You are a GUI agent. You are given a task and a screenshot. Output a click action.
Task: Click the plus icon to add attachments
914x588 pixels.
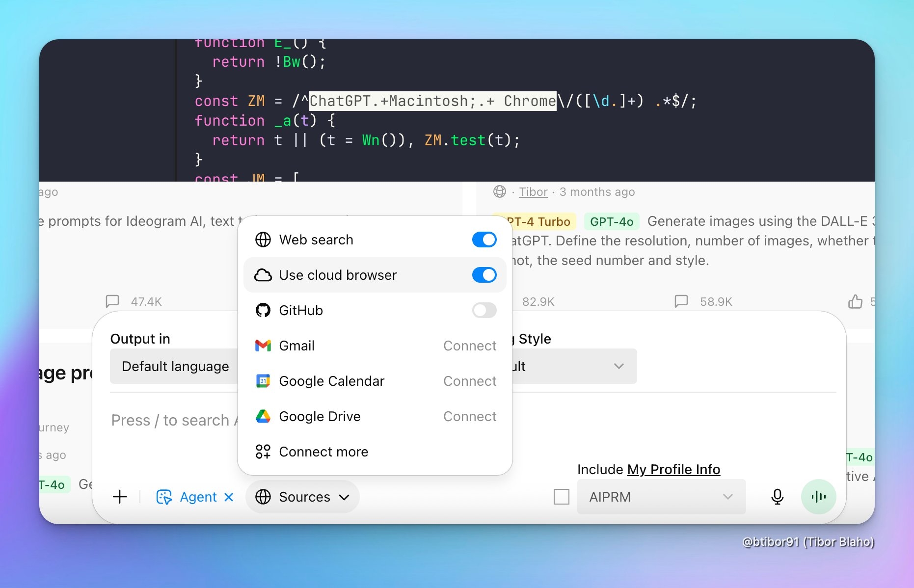119,497
